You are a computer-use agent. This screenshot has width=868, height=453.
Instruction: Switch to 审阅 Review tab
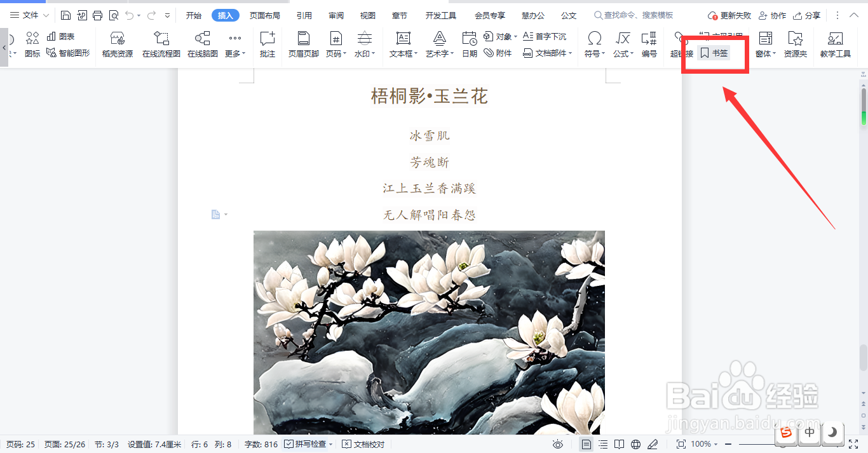[x=337, y=15]
